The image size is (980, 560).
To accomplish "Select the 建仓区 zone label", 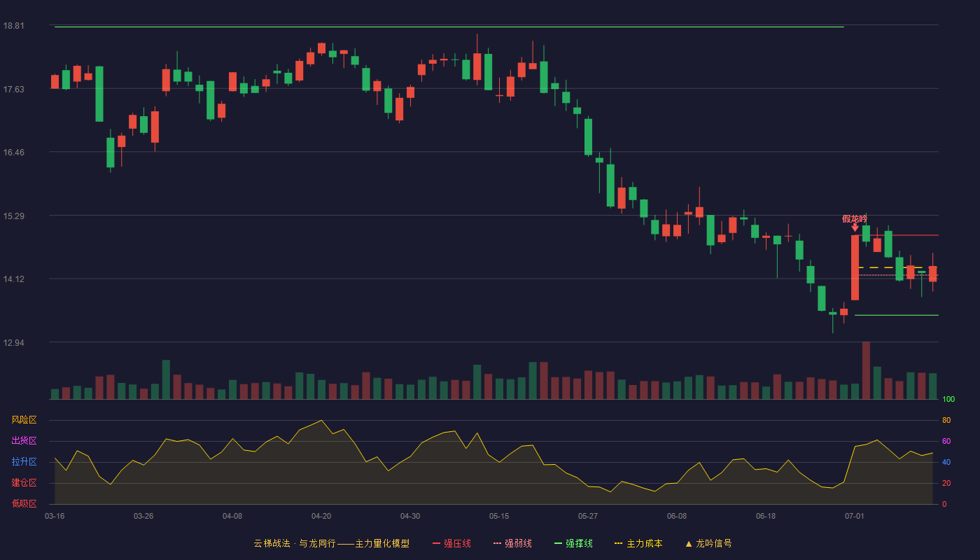I will pos(24,483).
